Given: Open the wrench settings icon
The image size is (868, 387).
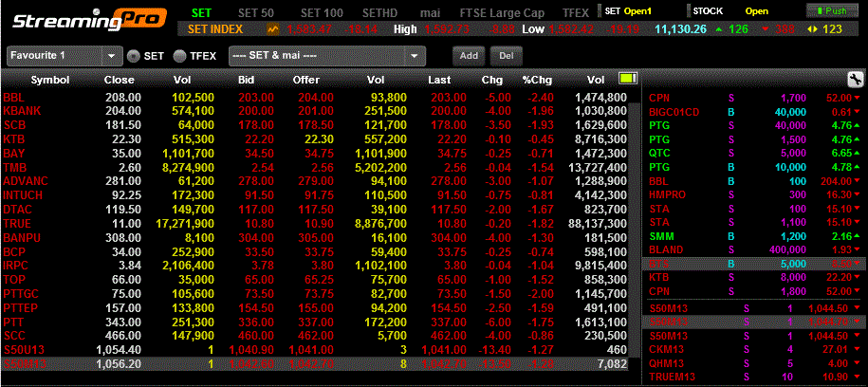Looking at the screenshot, I should point(856,80).
